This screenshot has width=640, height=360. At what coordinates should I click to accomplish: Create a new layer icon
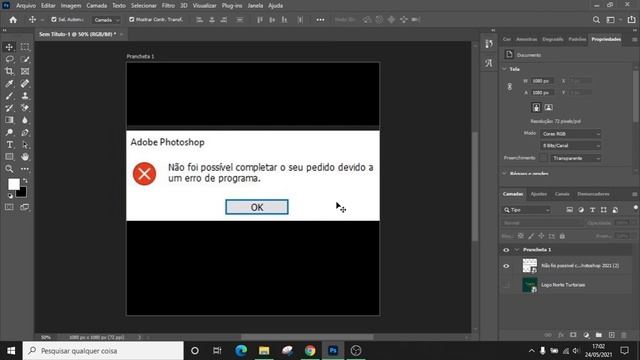(x=611, y=335)
